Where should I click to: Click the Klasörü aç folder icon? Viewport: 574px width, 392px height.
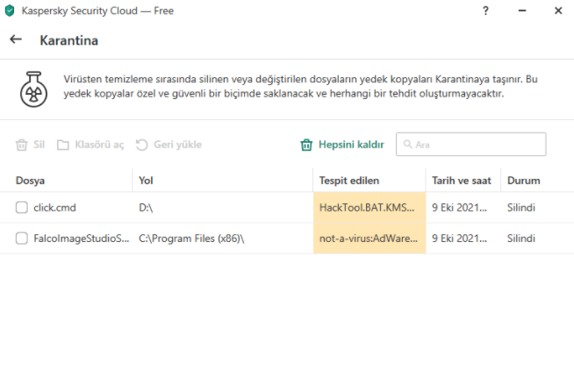(62, 145)
